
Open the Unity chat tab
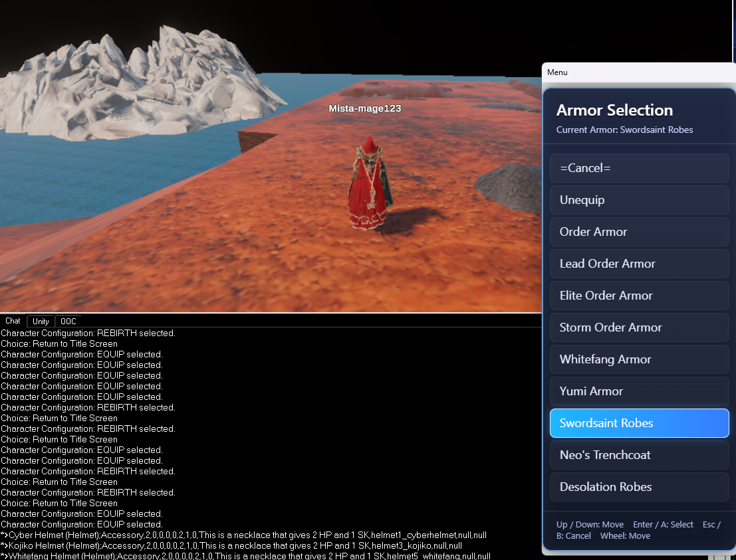pyautogui.click(x=41, y=322)
